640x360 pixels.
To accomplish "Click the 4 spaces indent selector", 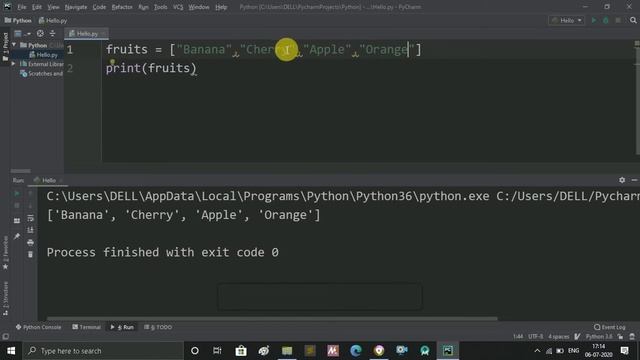I will tap(559, 336).
